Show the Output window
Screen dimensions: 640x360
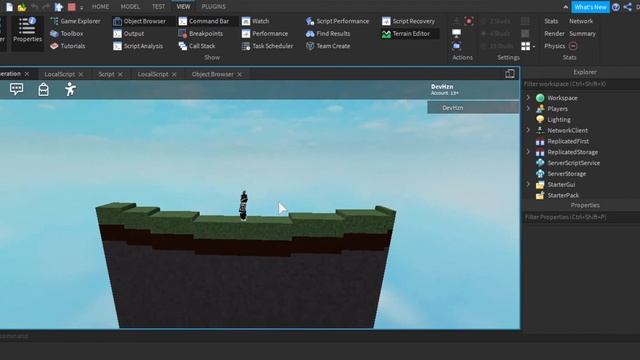click(x=129, y=33)
